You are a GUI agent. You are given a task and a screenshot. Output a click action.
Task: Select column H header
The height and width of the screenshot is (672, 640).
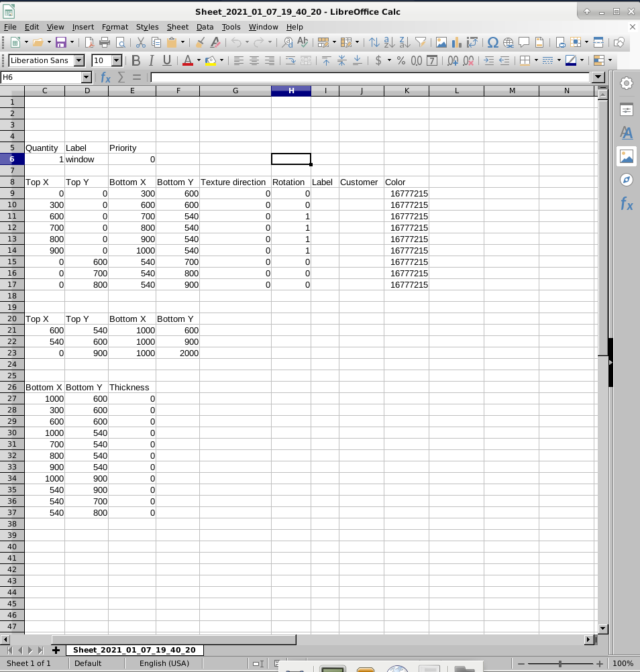291,91
